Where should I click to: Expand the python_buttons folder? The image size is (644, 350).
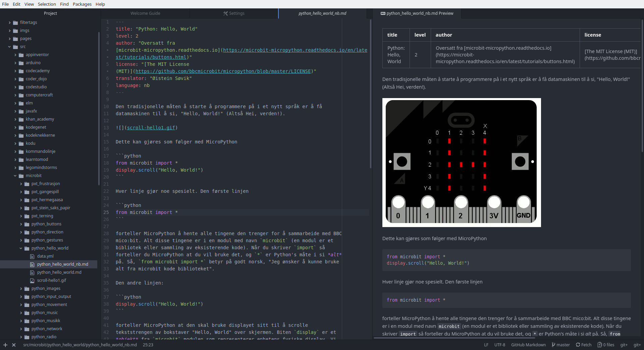click(x=21, y=224)
